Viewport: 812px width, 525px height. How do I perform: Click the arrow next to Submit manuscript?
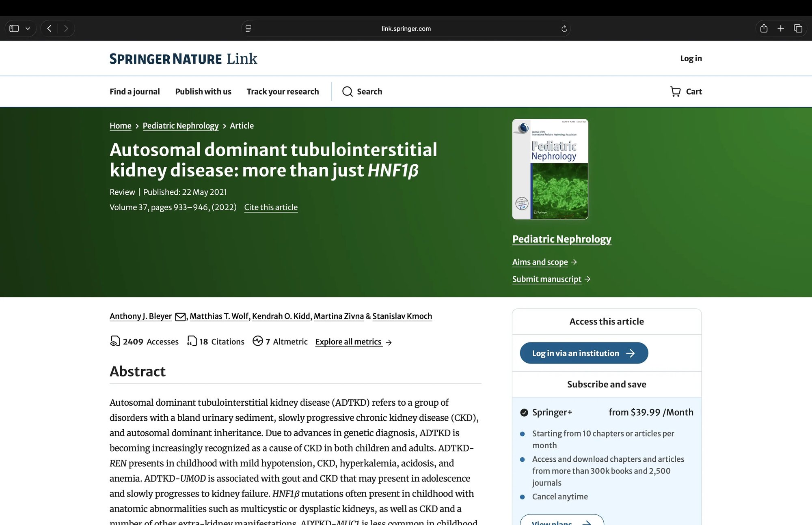[587, 279]
